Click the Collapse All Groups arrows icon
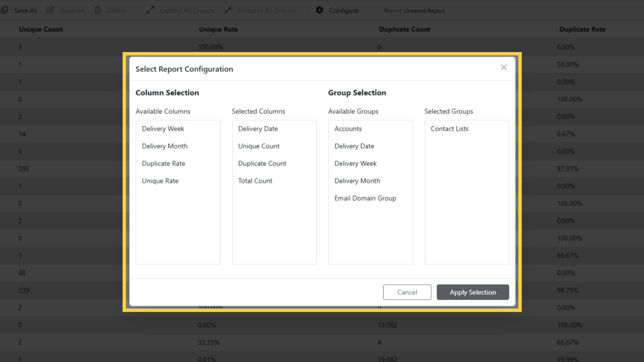Viewport: 644px width, 362px height. coord(228,10)
